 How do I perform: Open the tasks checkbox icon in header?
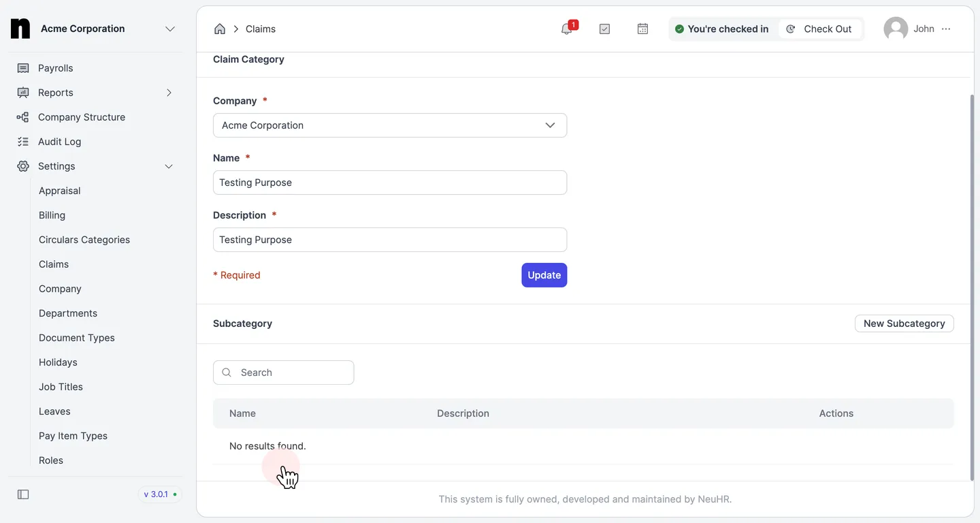[604, 29]
